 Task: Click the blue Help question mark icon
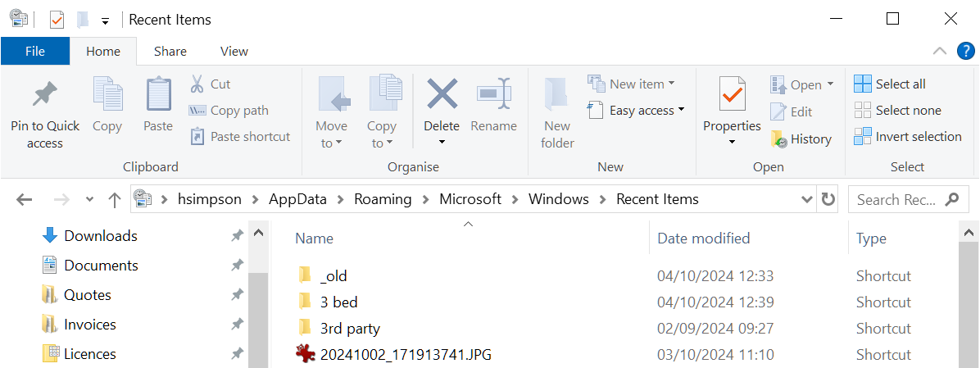click(x=965, y=52)
